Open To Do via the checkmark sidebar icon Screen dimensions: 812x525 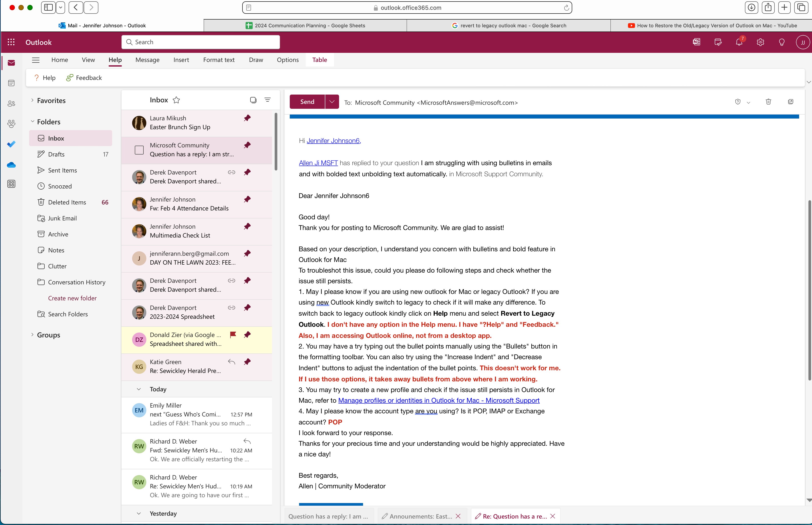click(x=11, y=144)
